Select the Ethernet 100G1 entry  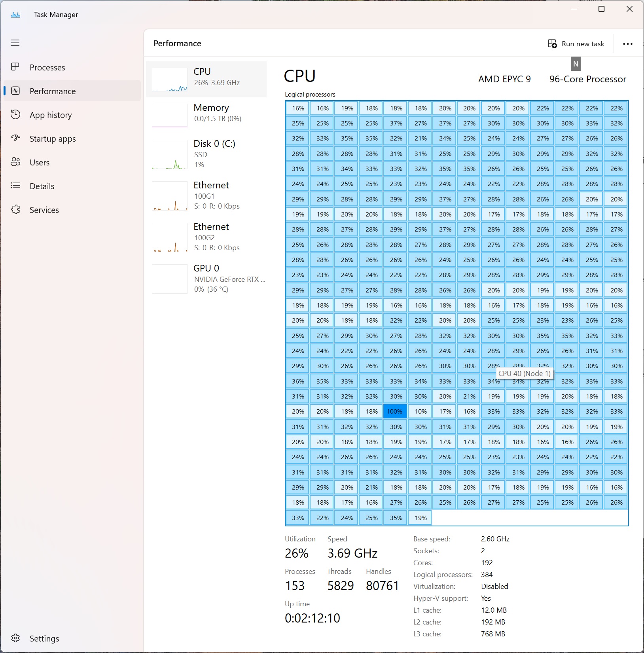pos(206,196)
